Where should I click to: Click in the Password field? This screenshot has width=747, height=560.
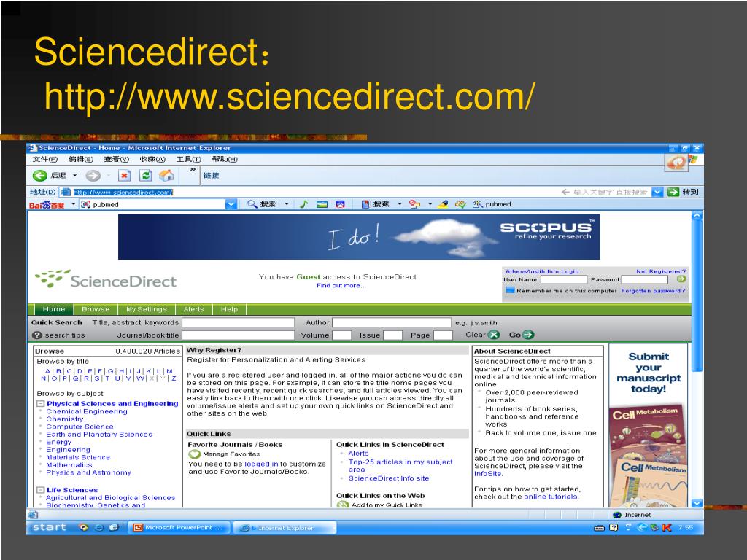click(645, 279)
